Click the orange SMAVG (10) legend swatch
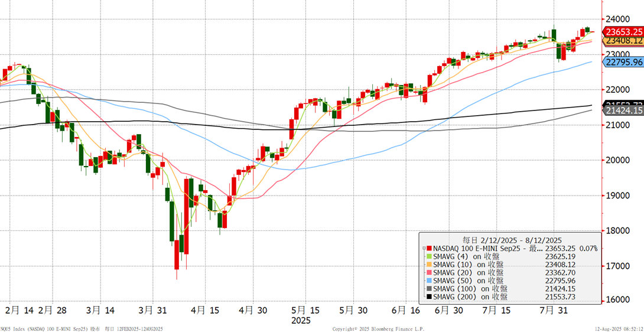 point(429,264)
